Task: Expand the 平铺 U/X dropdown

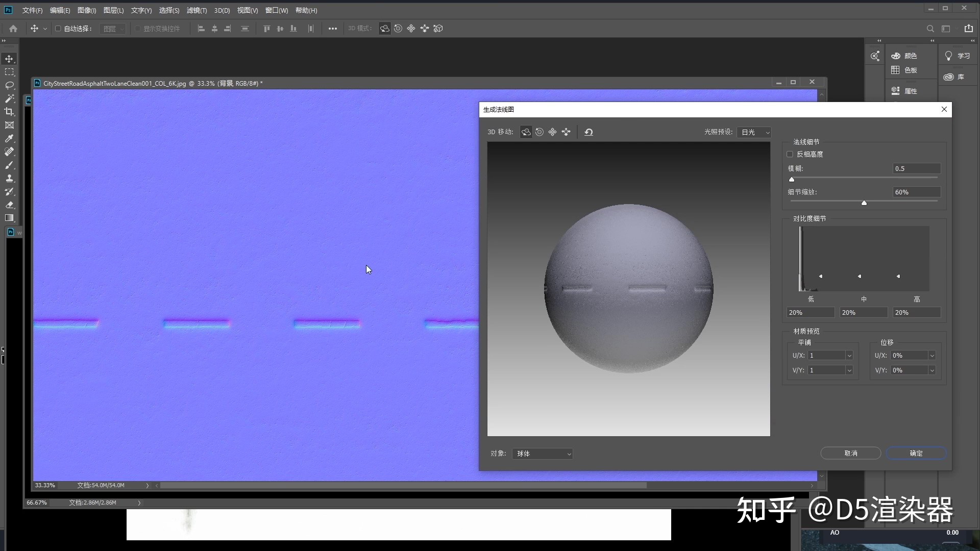Action: coord(849,356)
